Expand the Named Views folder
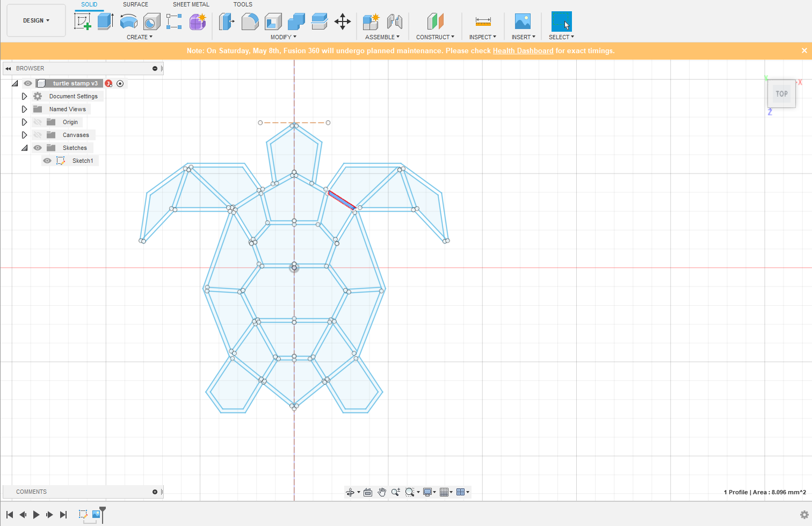Viewport: 812px width, 526px height. [x=24, y=109]
